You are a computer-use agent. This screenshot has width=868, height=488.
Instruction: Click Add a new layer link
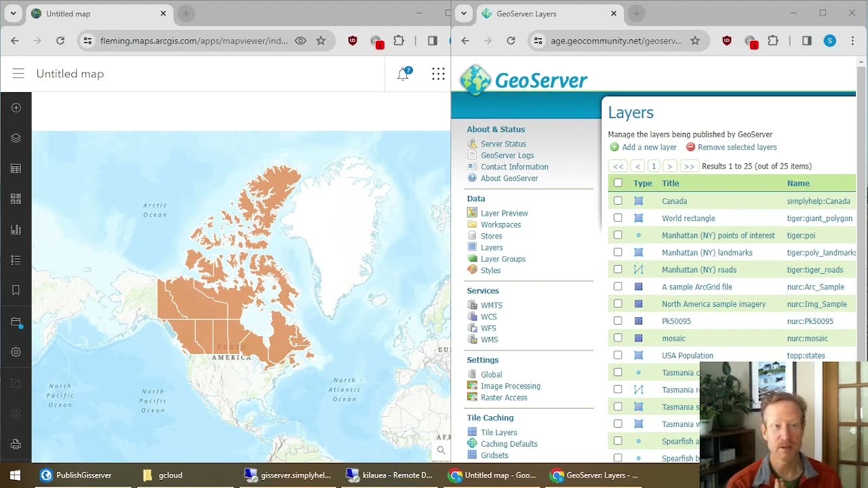pos(649,147)
